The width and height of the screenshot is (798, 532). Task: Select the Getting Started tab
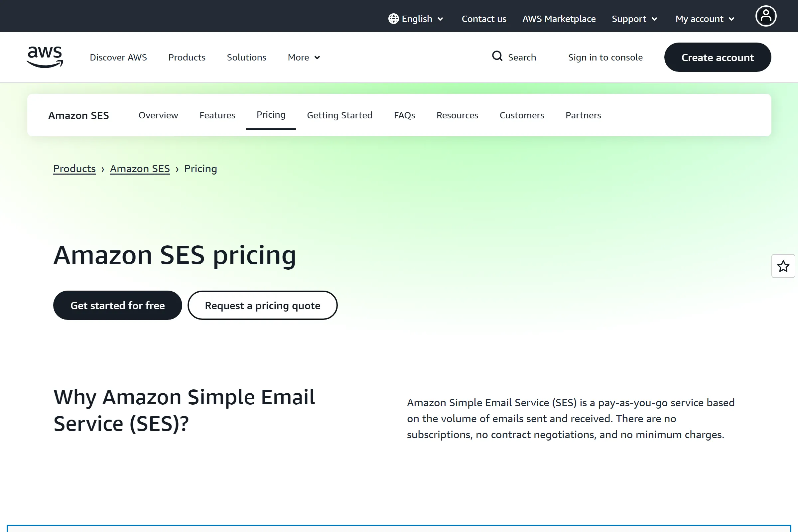click(x=339, y=115)
